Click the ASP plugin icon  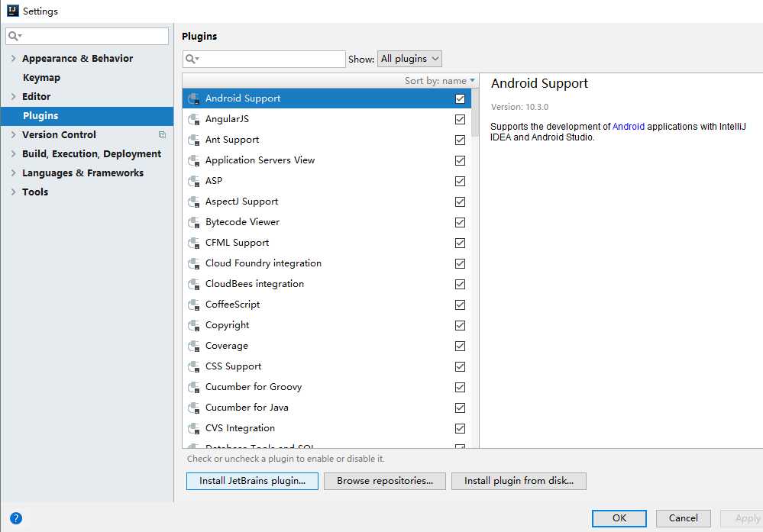[194, 181]
